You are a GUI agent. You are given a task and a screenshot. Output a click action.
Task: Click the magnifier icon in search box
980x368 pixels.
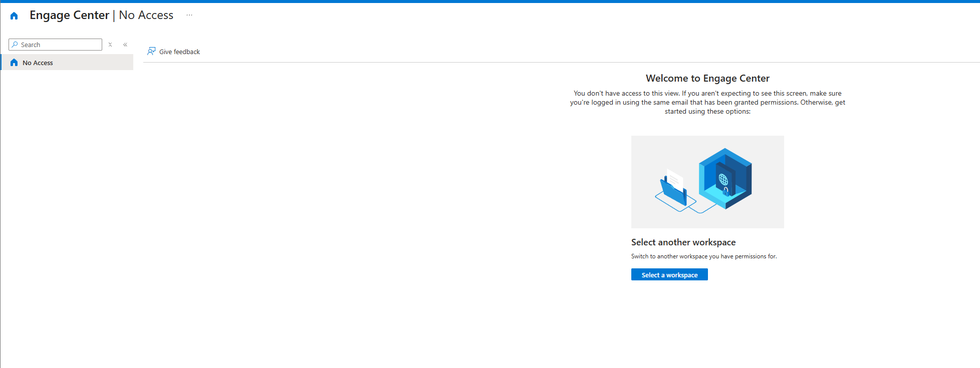coord(15,45)
